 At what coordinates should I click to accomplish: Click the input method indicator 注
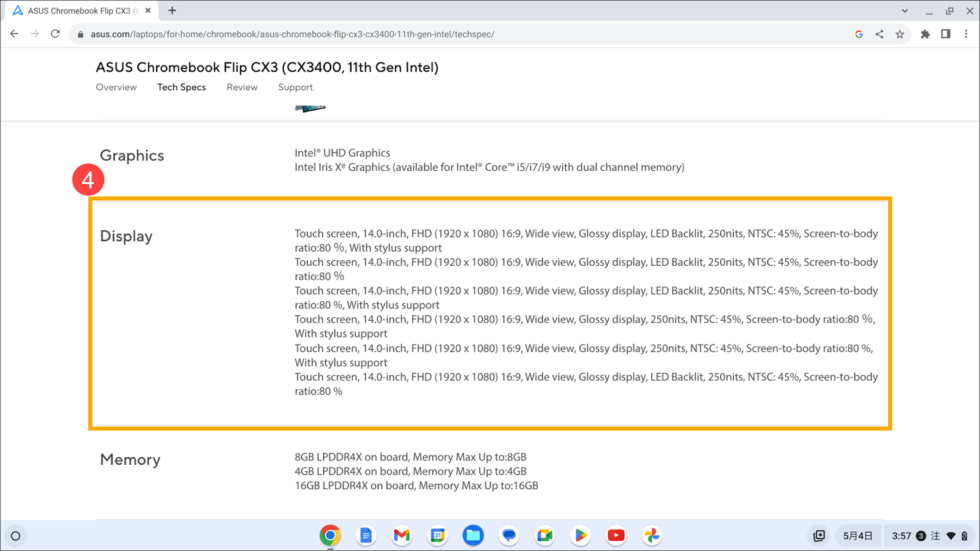tap(935, 536)
